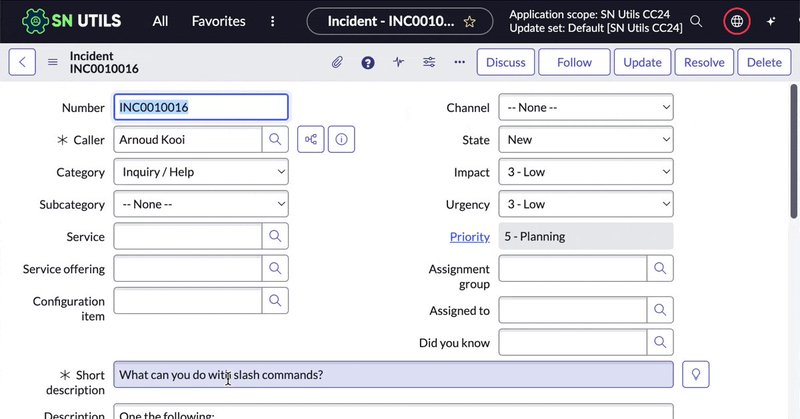Open the State dropdown
The image size is (800, 419).
[x=586, y=139]
